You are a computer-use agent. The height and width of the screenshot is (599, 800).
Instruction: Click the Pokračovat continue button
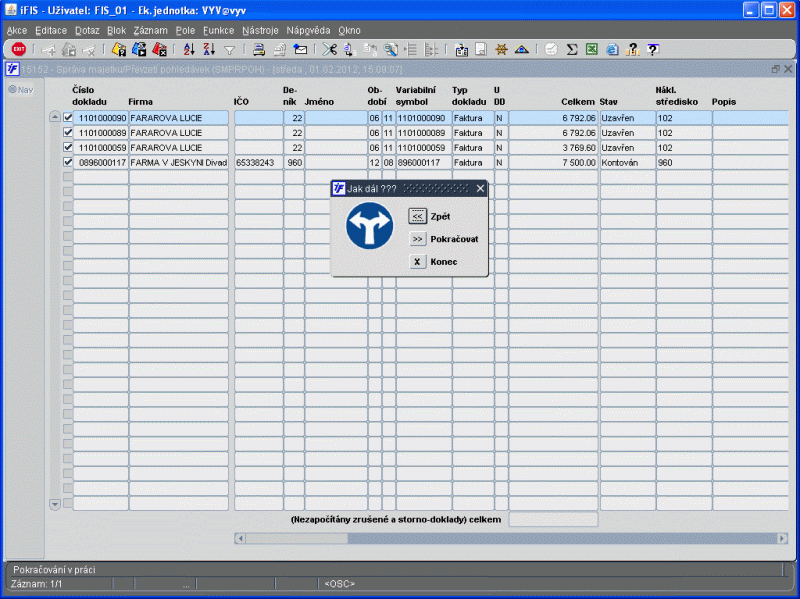(x=417, y=239)
